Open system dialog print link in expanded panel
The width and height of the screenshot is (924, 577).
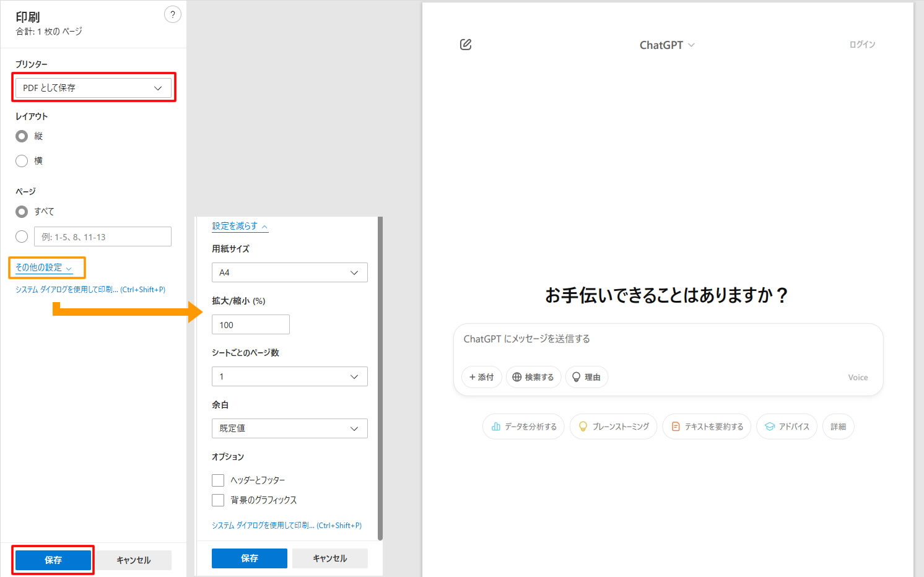pos(287,525)
